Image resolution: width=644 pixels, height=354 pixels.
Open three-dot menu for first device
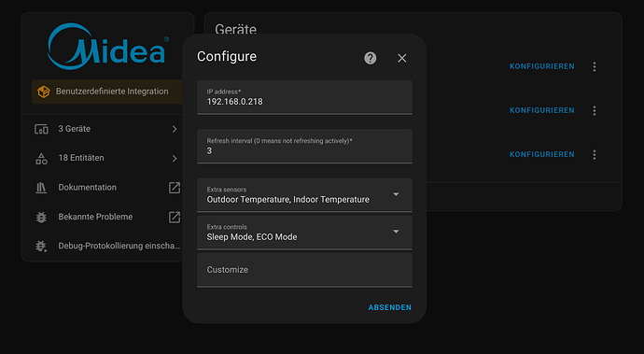[x=595, y=66]
